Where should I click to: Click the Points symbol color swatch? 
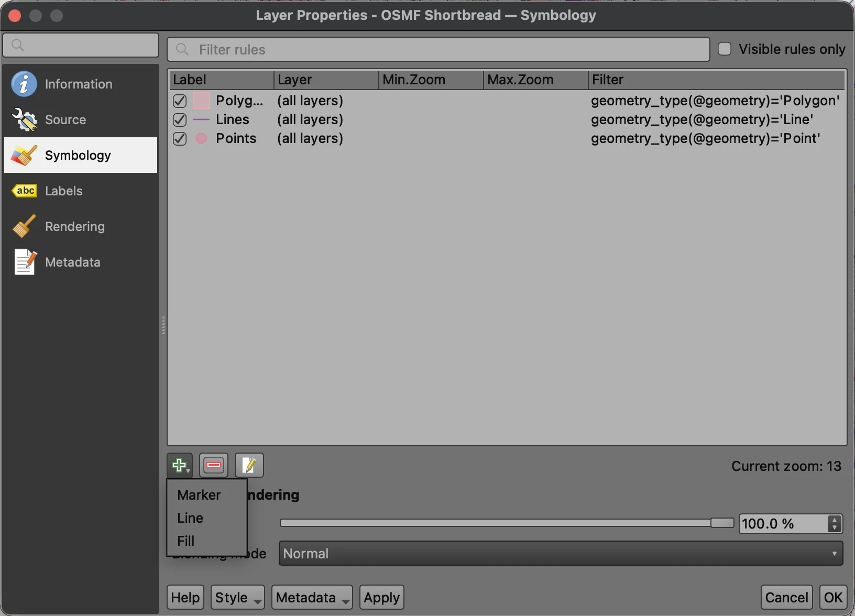[201, 138]
